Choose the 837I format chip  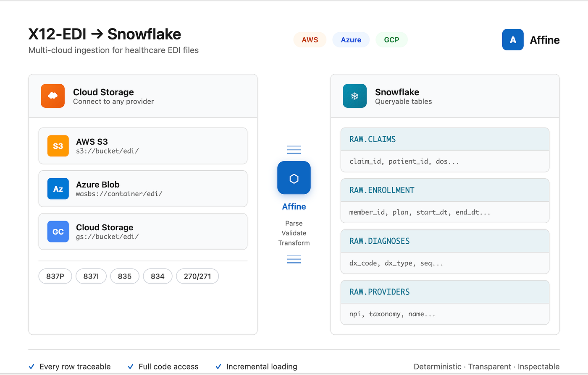(91, 276)
